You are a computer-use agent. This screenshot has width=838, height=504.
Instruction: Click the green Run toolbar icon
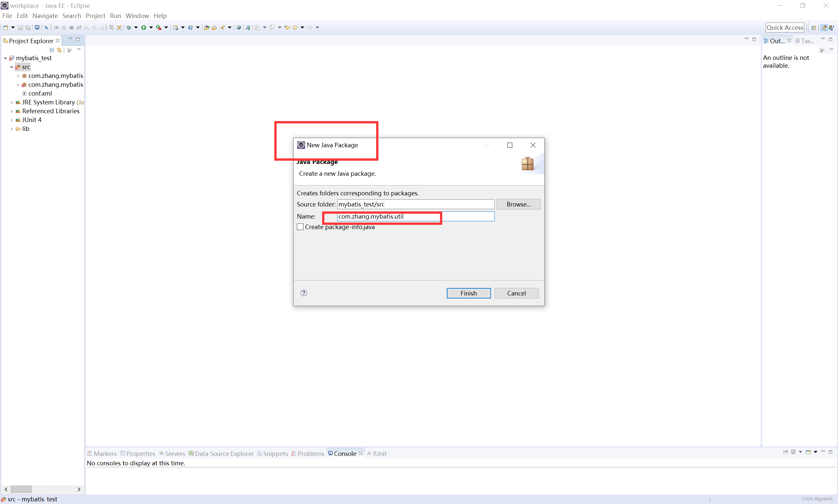coord(144,27)
